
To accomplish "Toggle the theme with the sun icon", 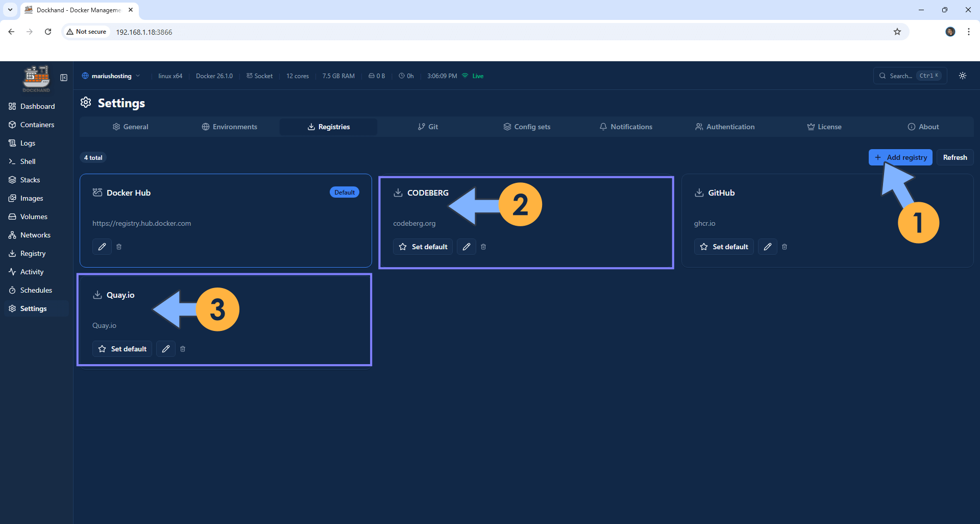I will pyautogui.click(x=962, y=76).
